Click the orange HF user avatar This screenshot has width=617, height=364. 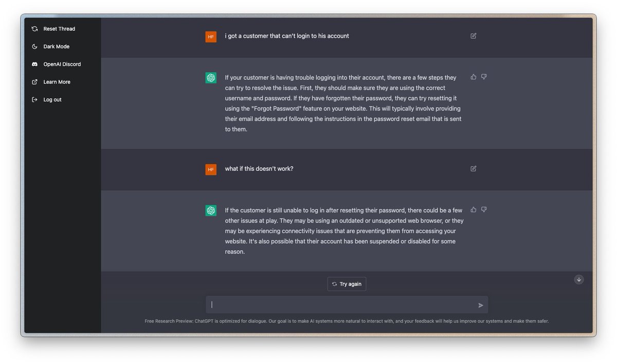[211, 37]
